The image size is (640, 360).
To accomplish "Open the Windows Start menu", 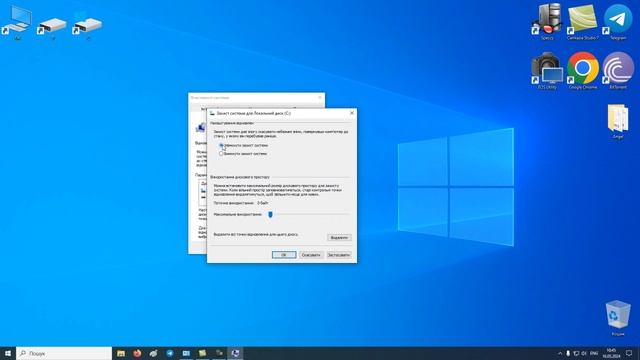I will coord(8,353).
